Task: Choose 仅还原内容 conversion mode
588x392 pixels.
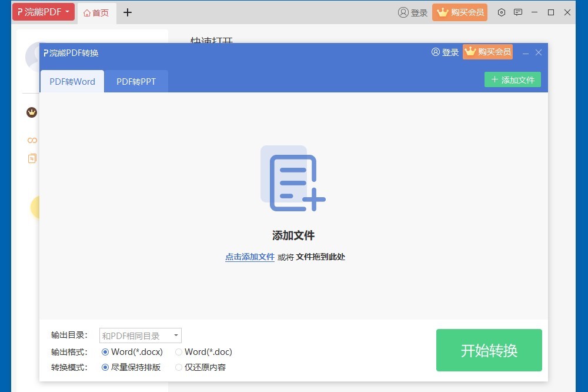Action: pos(179,367)
